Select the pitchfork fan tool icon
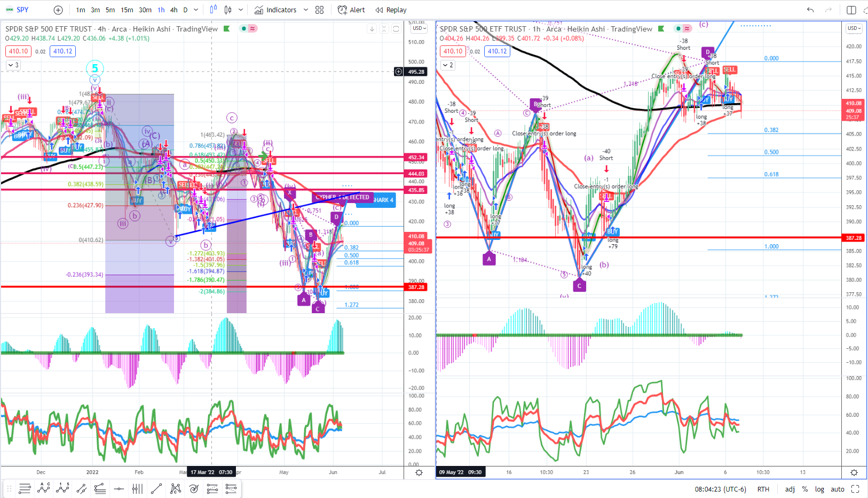The height and width of the screenshot is (498, 868). (100, 488)
